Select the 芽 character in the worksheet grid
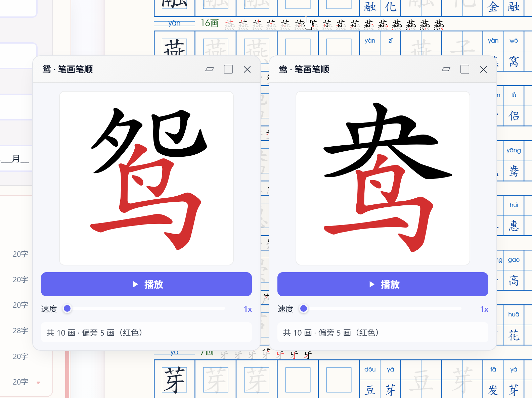The width and height of the screenshot is (532, 398). [174, 380]
